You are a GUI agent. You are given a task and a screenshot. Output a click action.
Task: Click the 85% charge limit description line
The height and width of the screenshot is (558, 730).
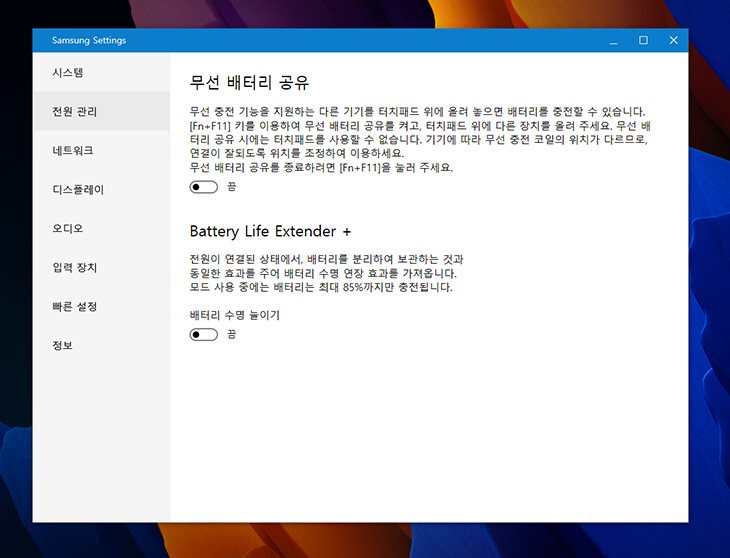tap(321, 287)
